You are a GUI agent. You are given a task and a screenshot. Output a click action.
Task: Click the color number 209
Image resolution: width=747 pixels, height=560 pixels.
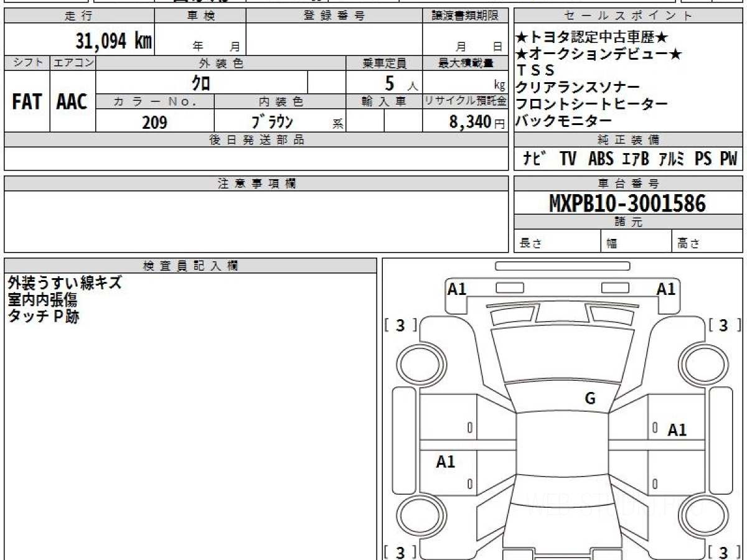pos(154,123)
